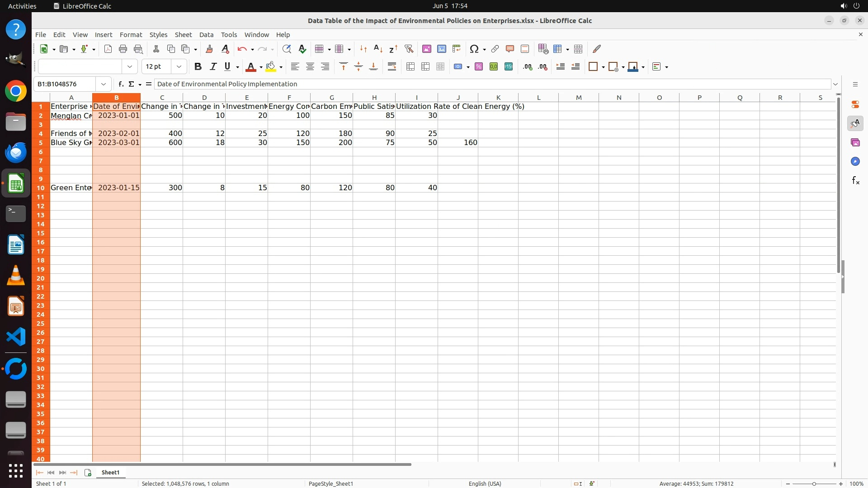Click the Spelling check icon

302,49
